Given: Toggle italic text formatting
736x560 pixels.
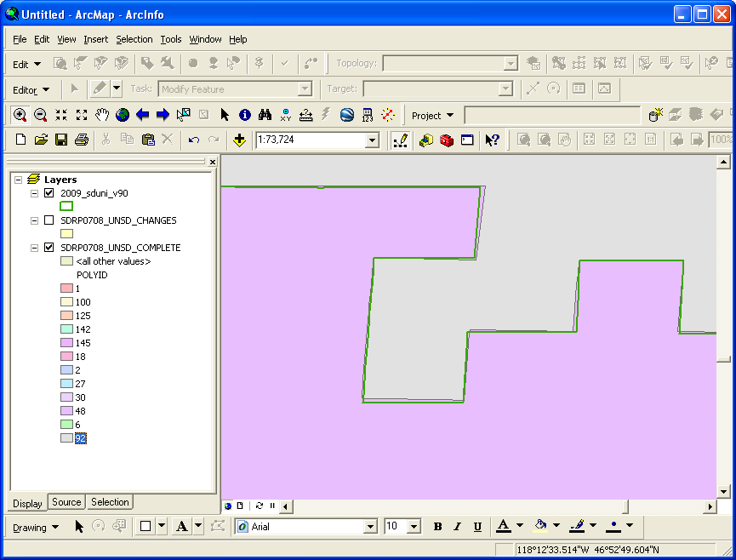Looking at the screenshot, I should 457,527.
